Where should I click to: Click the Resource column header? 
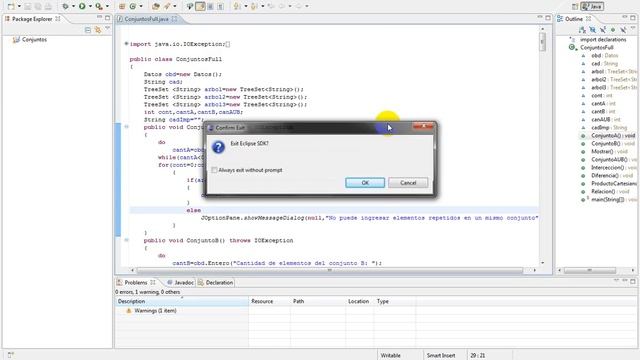coord(269,301)
